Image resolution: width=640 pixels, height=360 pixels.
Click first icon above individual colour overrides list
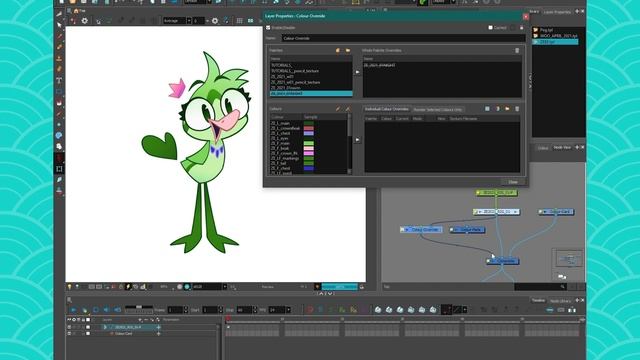(487, 109)
